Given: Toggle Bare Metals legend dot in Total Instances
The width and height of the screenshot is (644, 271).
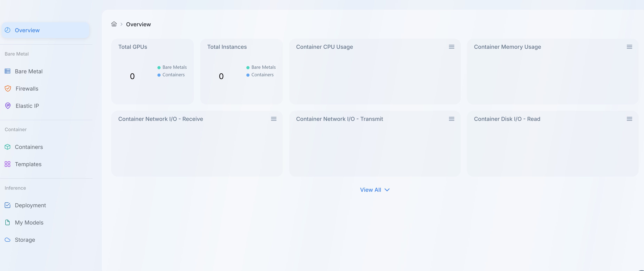Looking at the screenshot, I should click(248, 68).
